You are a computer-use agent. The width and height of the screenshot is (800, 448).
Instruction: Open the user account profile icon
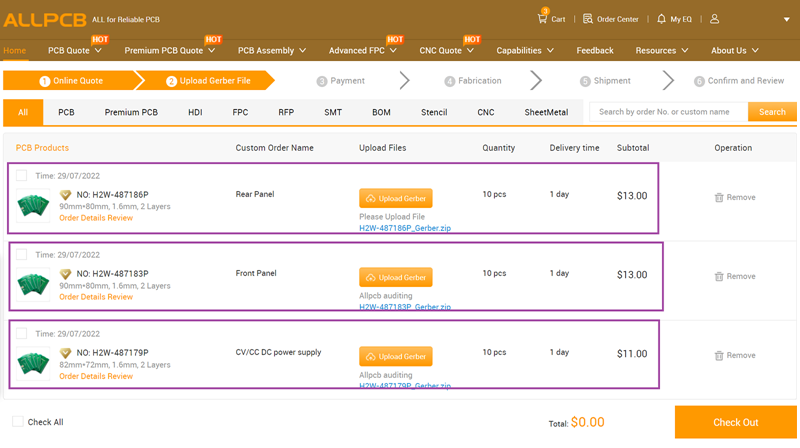click(x=714, y=19)
